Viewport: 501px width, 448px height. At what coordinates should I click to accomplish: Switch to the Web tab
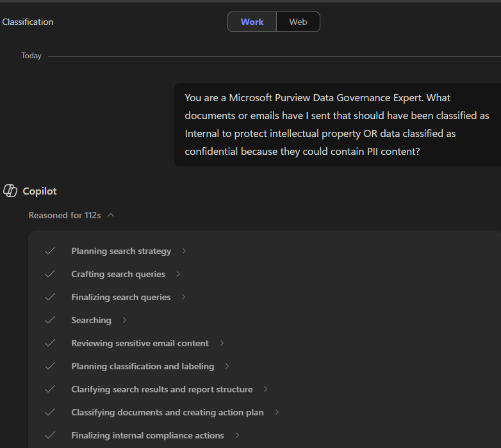(298, 22)
